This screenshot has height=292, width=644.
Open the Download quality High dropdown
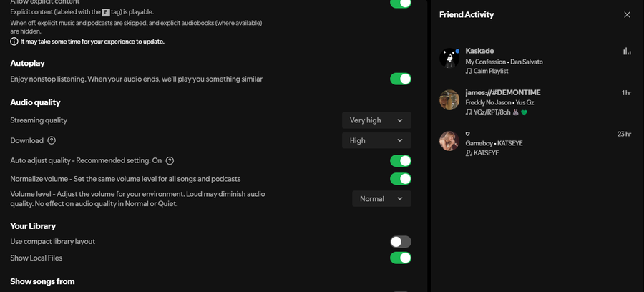(x=376, y=140)
